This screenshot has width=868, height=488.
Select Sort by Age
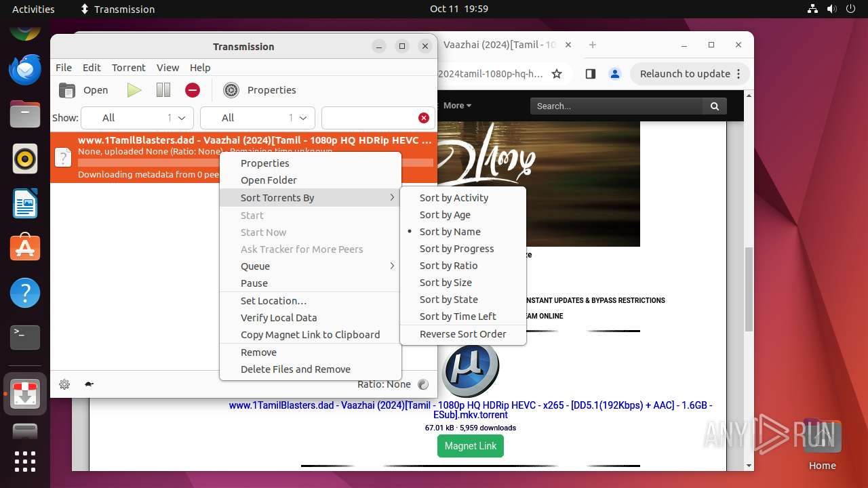coord(463,215)
